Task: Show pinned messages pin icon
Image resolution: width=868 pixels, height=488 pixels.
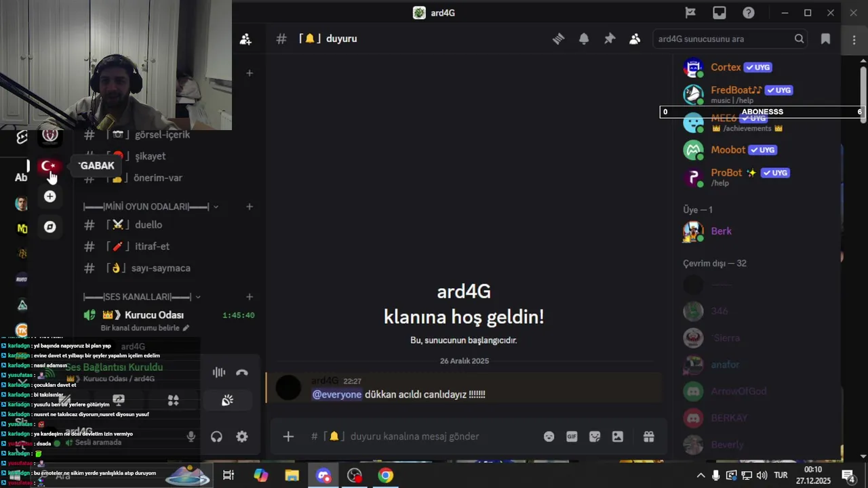Action: (x=610, y=39)
